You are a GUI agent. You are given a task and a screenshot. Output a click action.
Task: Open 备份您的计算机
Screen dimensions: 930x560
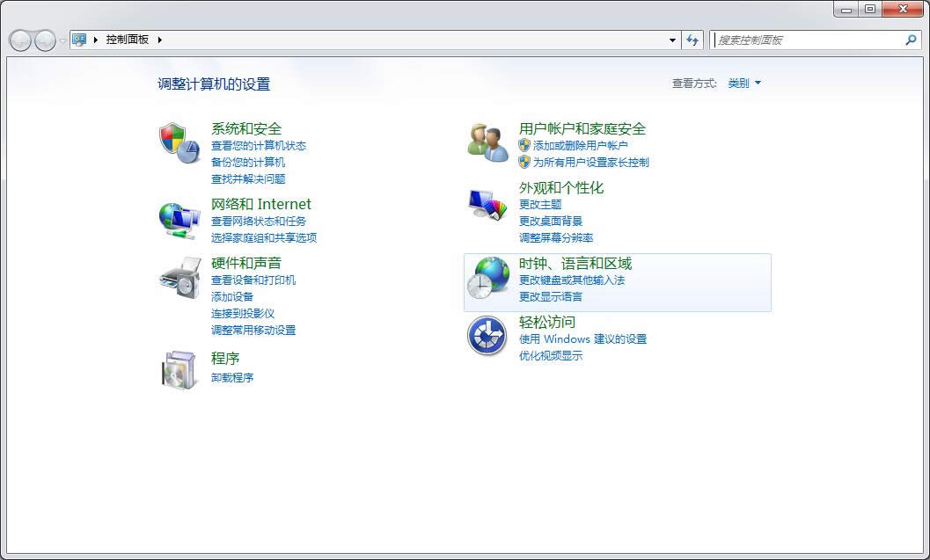(x=251, y=162)
